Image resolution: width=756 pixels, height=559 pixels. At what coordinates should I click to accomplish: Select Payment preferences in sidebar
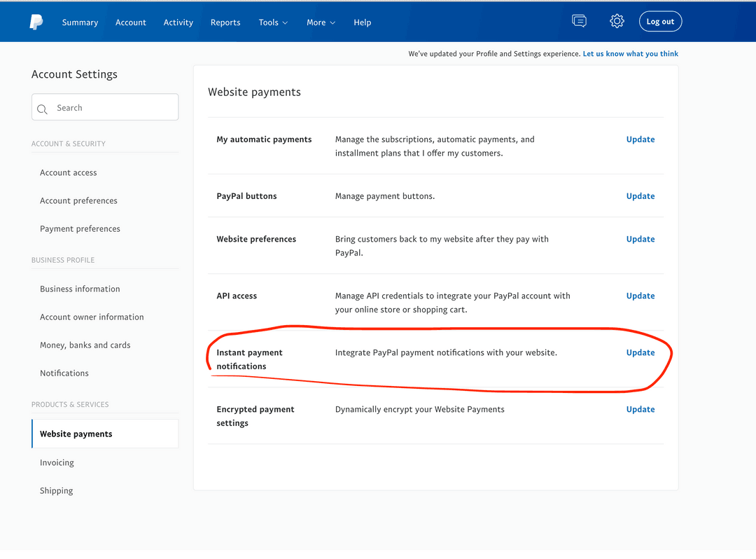(80, 228)
